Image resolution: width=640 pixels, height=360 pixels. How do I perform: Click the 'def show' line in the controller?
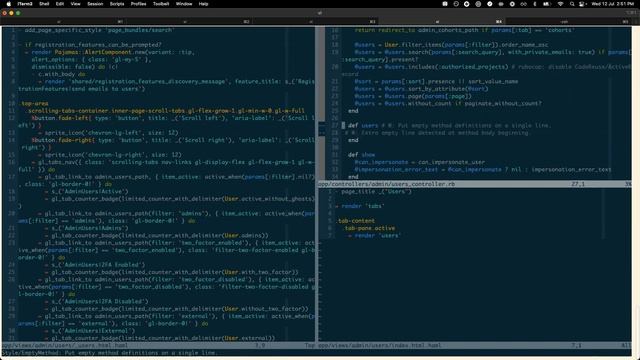(x=361, y=155)
